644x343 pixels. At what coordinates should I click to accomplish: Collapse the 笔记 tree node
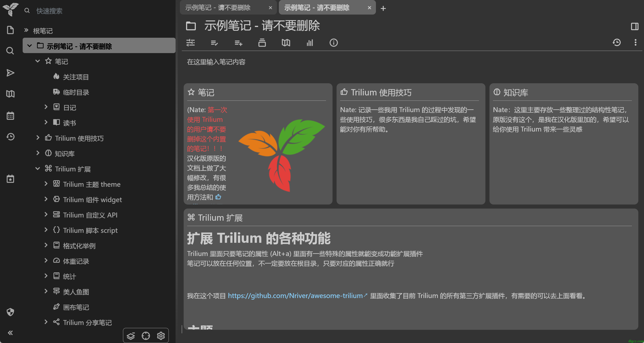(x=38, y=61)
